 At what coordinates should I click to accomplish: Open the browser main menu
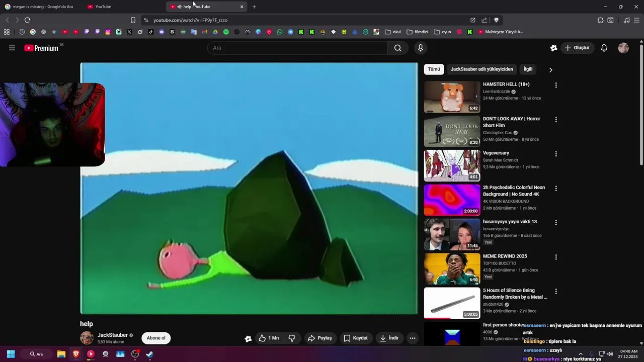(x=637, y=20)
